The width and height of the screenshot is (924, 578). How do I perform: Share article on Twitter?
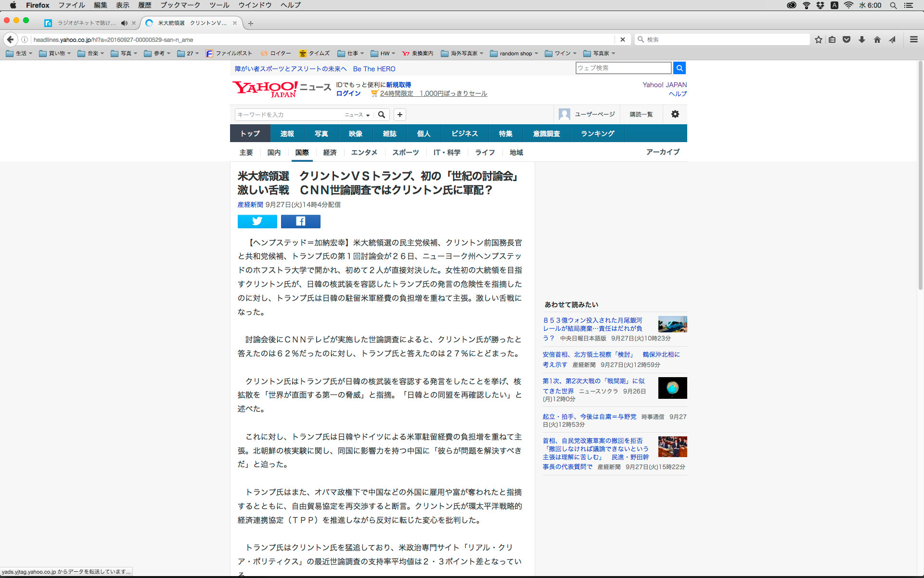tap(257, 221)
